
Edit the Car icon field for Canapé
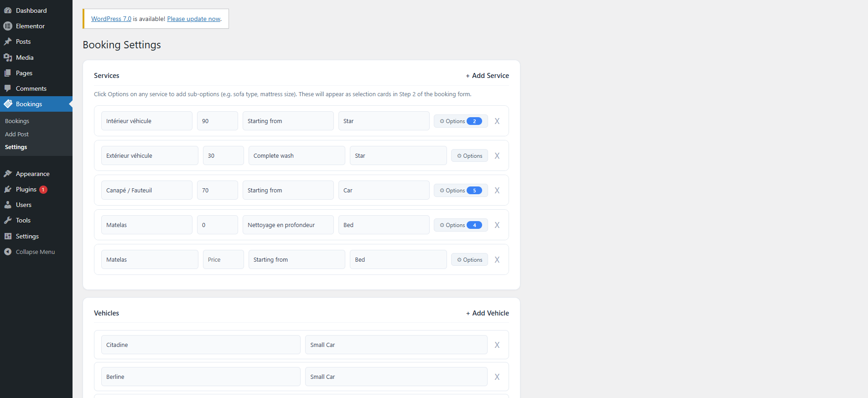[x=384, y=190]
